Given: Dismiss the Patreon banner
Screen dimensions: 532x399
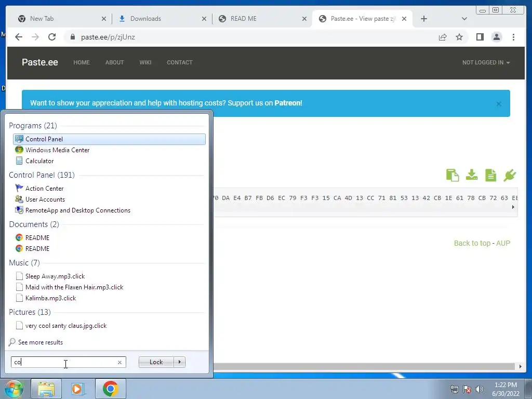Looking at the screenshot, I should [499, 104].
